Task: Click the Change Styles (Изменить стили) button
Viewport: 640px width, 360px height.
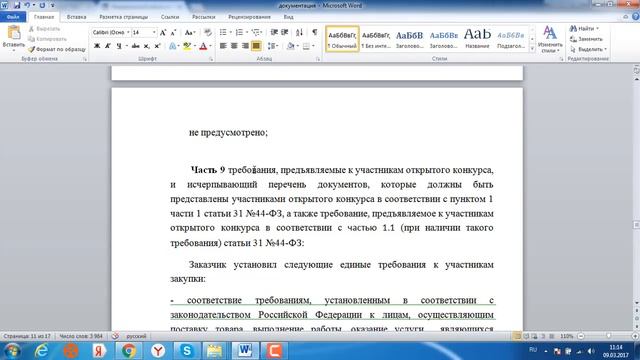Action: (x=550, y=40)
